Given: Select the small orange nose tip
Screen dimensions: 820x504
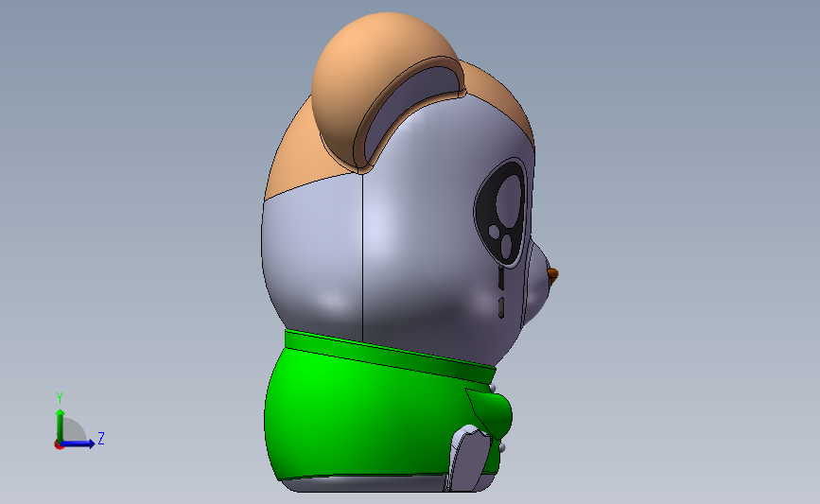Looking at the screenshot, I should point(553,274).
